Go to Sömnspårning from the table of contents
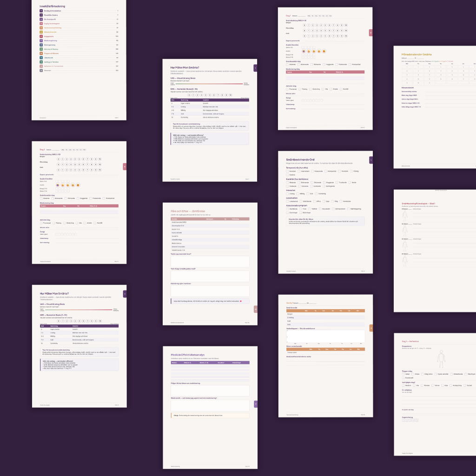Screen dimensions: 476x476 point(50,45)
